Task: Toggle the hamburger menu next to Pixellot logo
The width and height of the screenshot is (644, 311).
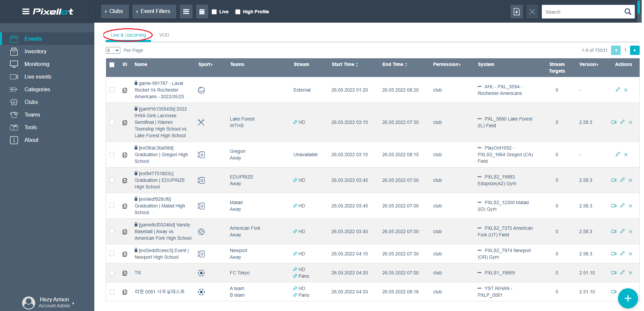Action: 26,12
